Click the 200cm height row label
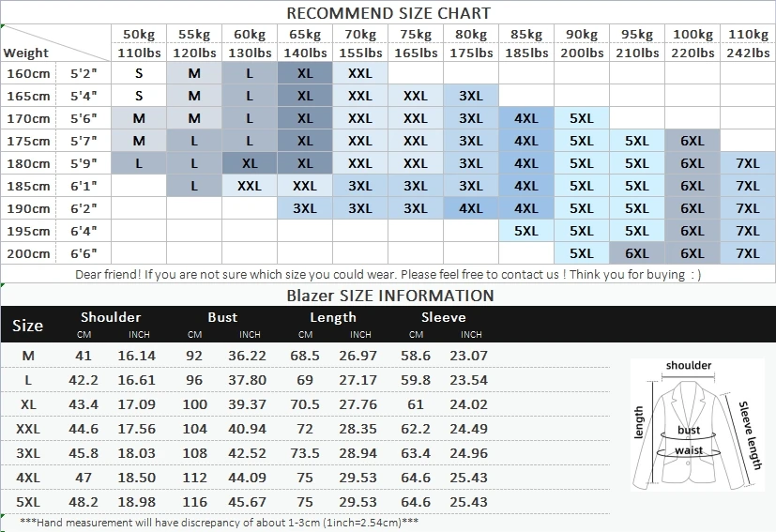Viewport: 776px width, 532px height. coord(29,254)
